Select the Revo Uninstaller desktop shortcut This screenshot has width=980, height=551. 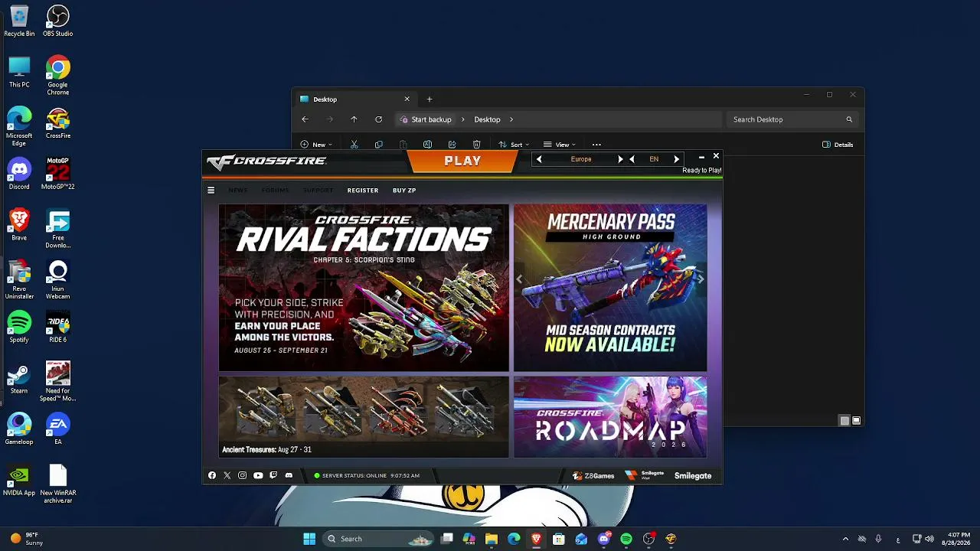[19, 279]
